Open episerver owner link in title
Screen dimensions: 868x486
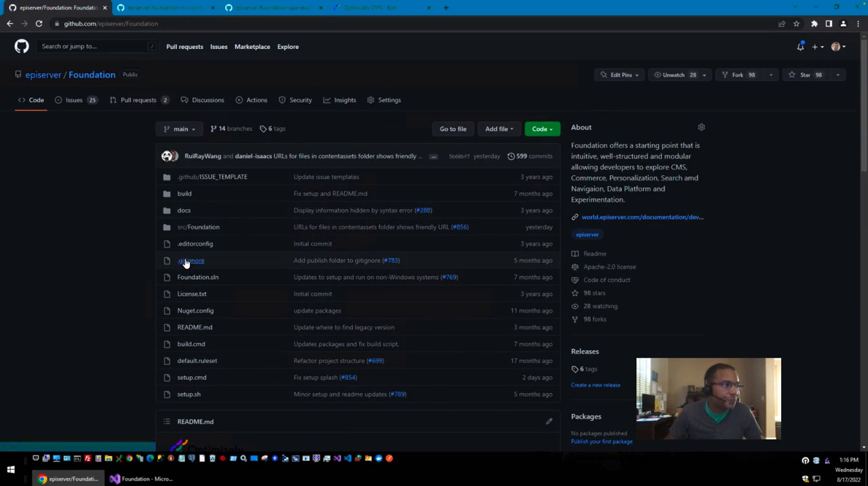coord(43,75)
